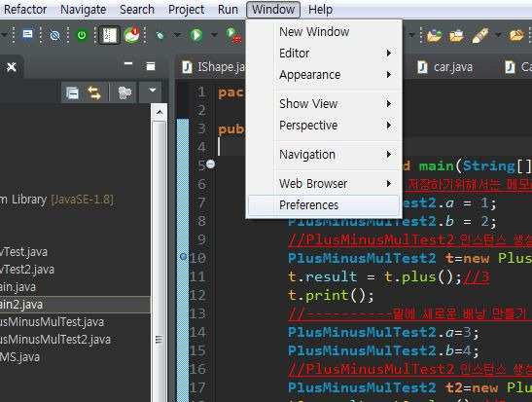Switch to the car.java editor tab

[x=444, y=67]
